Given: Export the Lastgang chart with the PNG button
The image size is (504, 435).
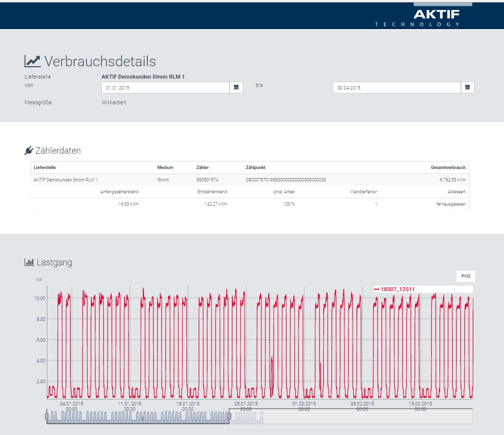Looking at the screenshot, I should click(x=465, y=276).
